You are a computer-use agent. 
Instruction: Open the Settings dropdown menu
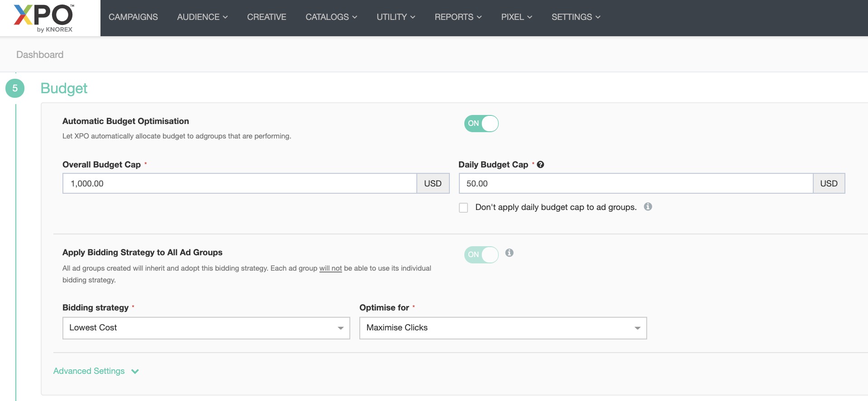576,17
